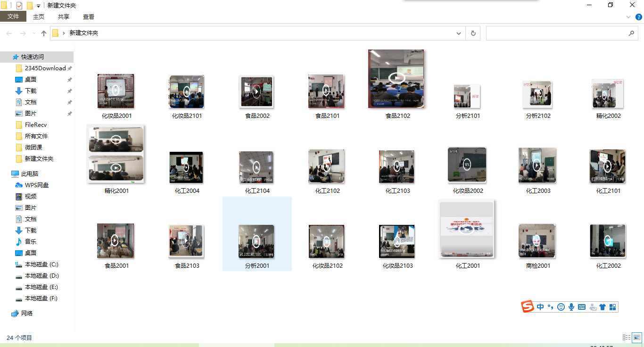The image size is (644, 347).
Task: Select 本地磁盘 (D:) in the sidebar
Action: 41,275
